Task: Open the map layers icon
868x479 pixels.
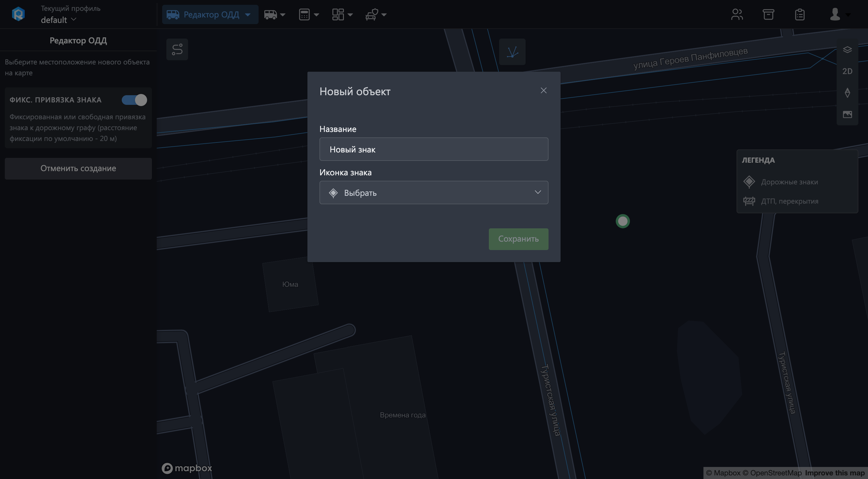Action: click(847, 50)
